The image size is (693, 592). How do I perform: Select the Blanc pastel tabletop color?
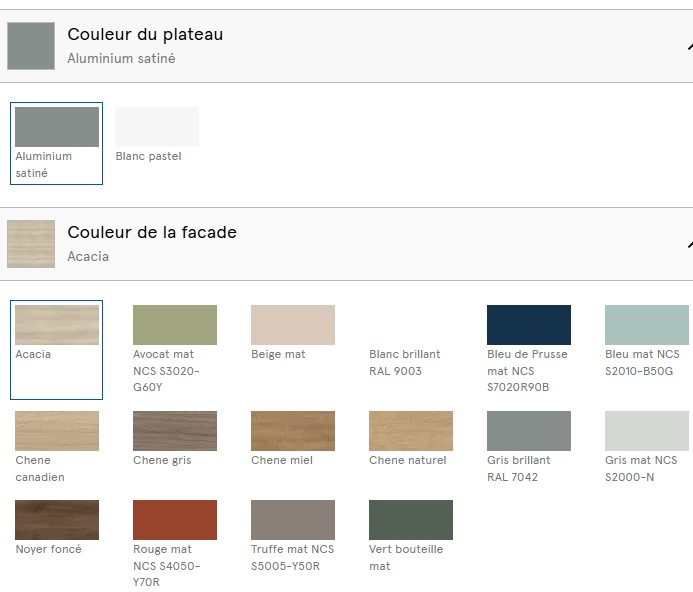click(x=156, y=135)
